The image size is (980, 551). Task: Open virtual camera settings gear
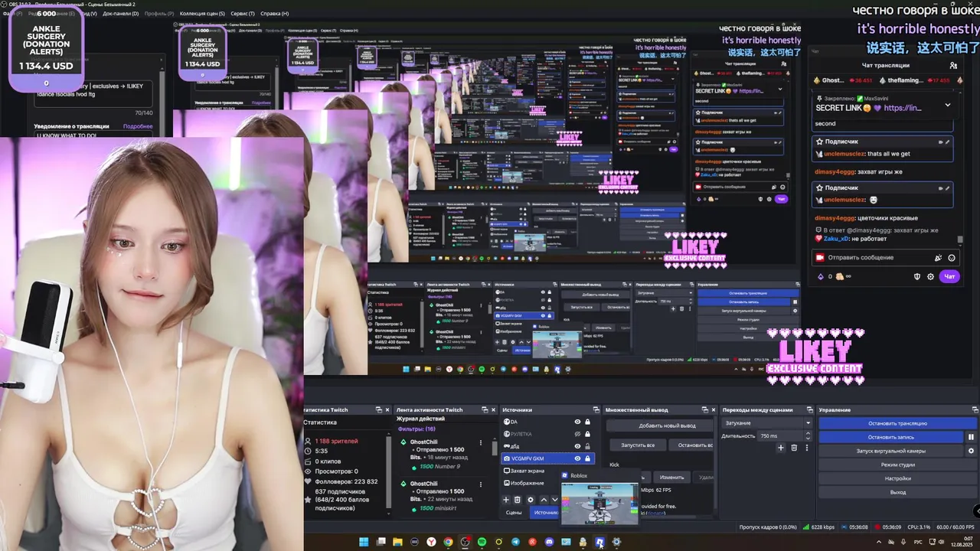[971, 451]
